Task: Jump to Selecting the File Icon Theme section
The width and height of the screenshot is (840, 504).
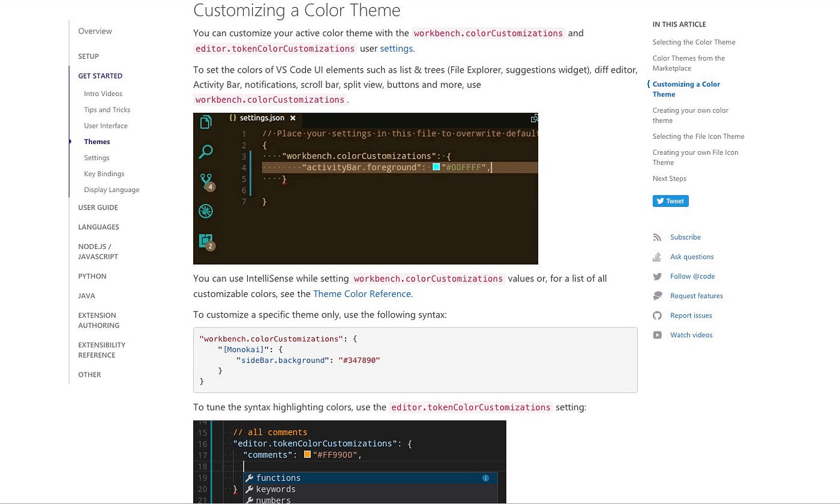Action: 698,136
